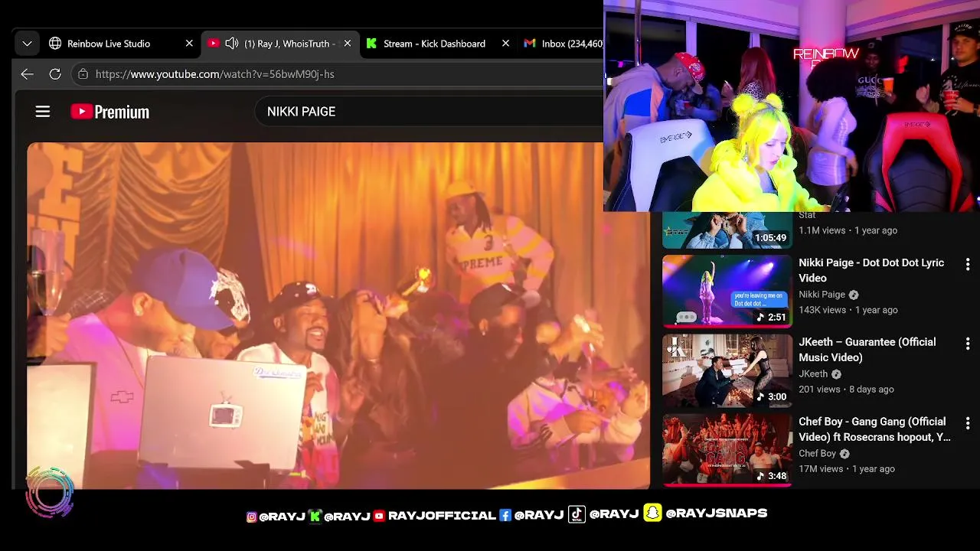Click the 201 views • 8 days ago text

click(846, 390)
